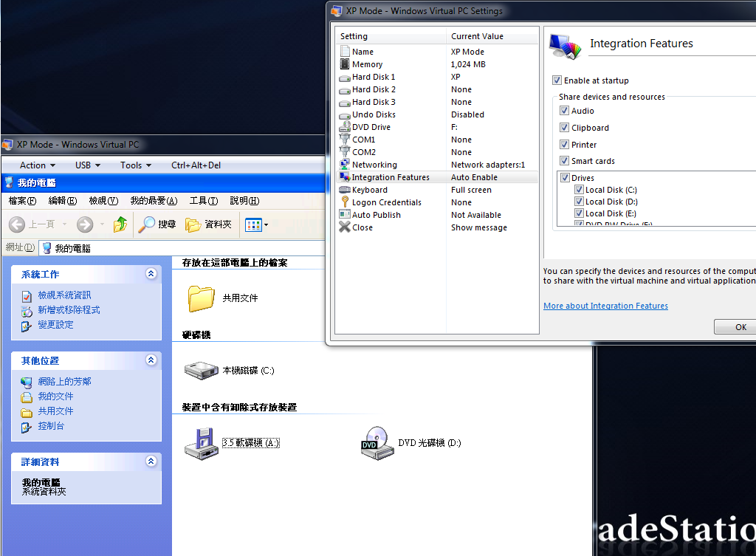
Task: Select the Undo Disks icon
Action: [x=345, y=114]
